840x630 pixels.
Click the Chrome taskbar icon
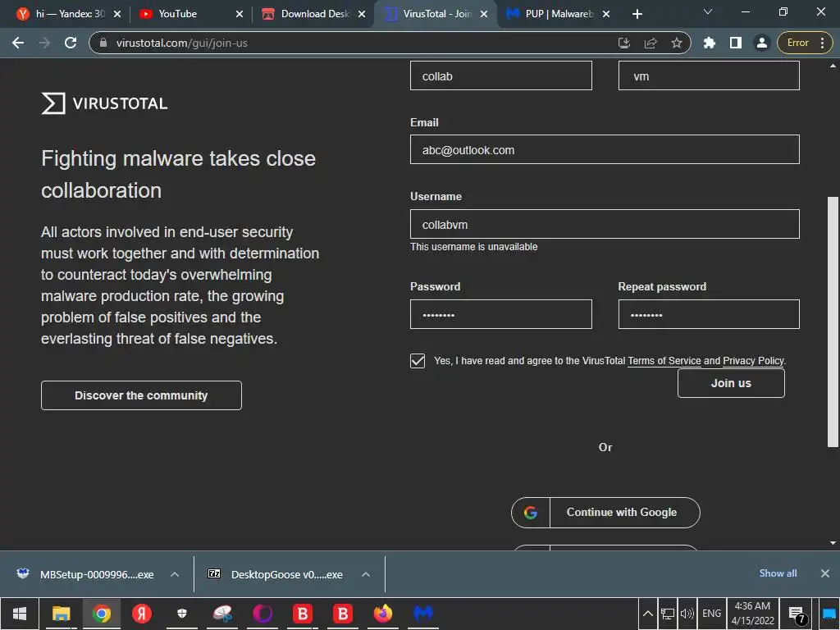click(101, 614)
